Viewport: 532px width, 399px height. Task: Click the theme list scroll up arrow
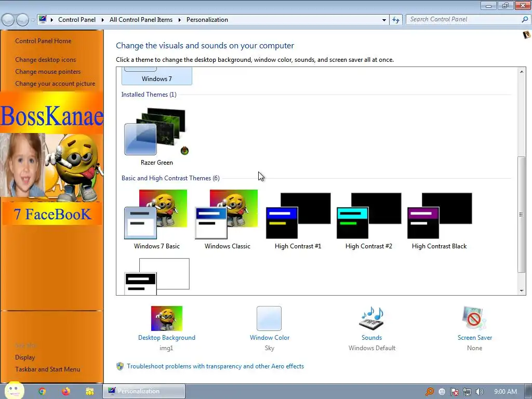tap(522, 71)
